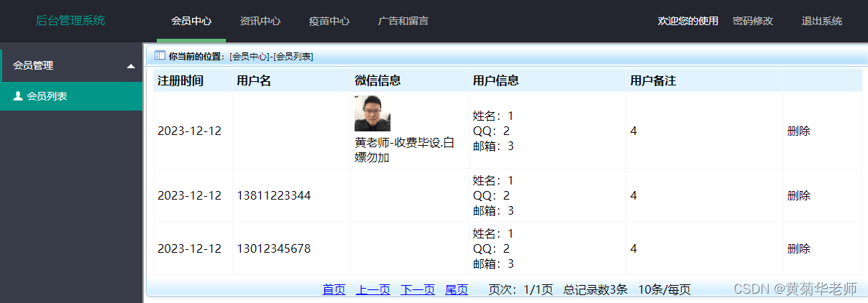Click the 用户信息 column header
868x303 pixels.
tap(496, 80)
